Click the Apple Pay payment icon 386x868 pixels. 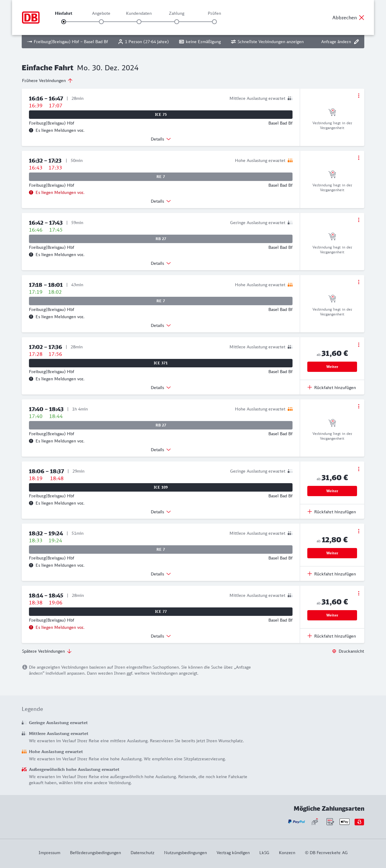[344, 822]
